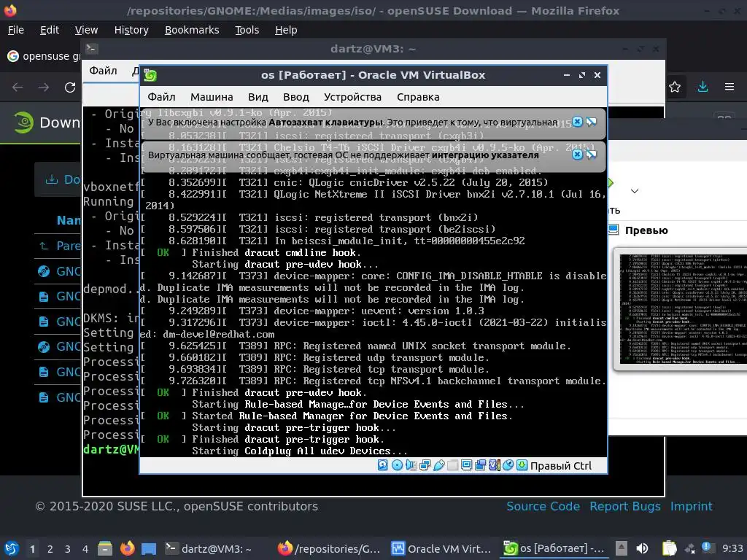Open Firefox downloads panel
Screen dimensions: 747x560
point(703,87)
